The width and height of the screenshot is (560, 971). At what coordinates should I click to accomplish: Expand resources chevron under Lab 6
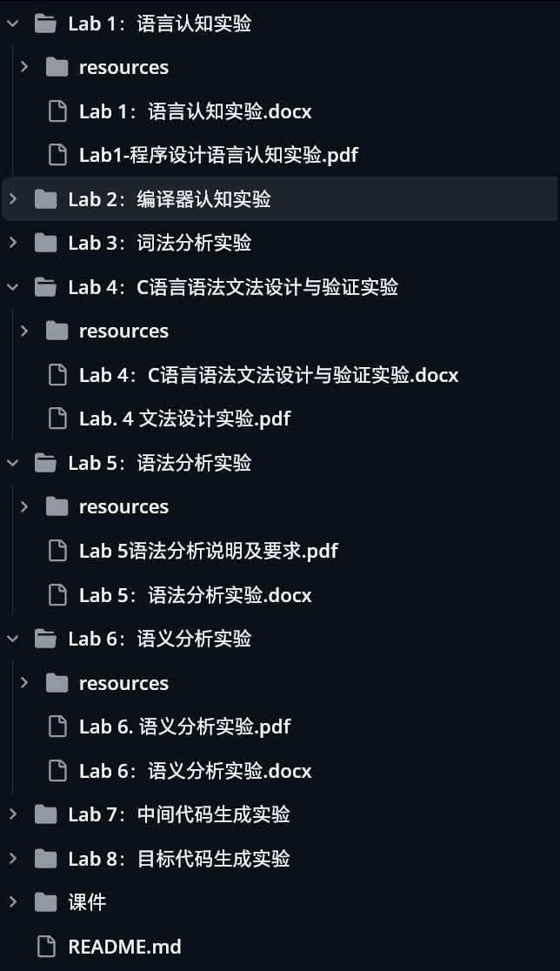[x=24, y=682]
